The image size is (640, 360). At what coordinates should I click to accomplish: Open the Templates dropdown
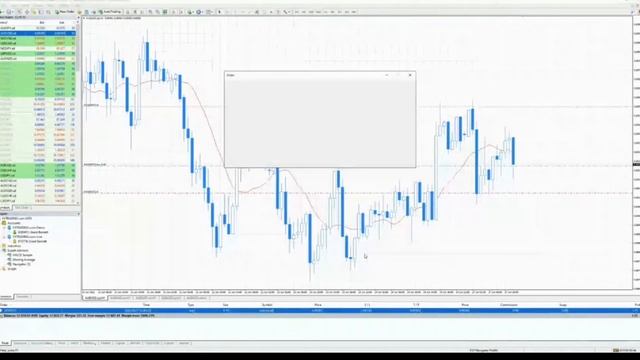point(209,12)
